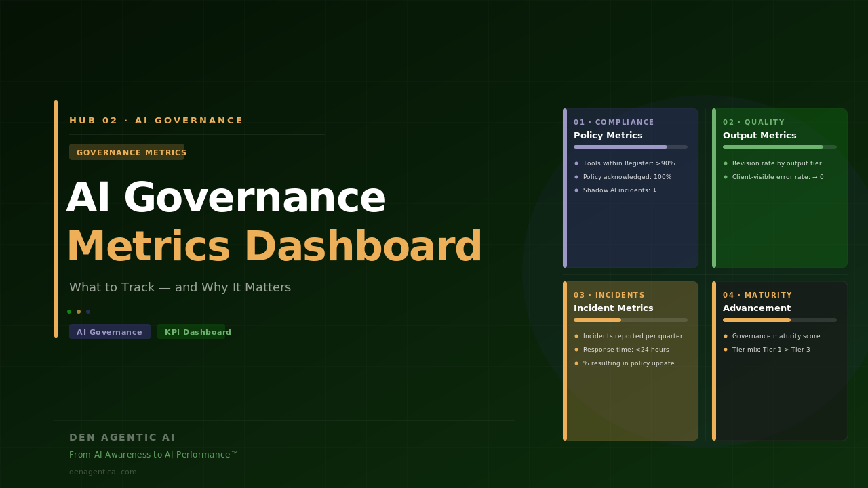
Task: Click the Incident Metrics card title
Action: click(x=614, y=308)
